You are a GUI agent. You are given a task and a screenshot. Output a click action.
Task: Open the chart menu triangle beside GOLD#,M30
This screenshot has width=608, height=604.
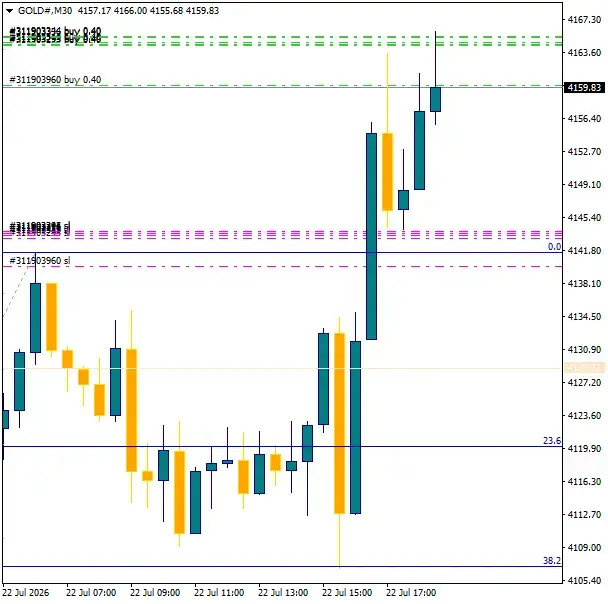pos(9,11)
